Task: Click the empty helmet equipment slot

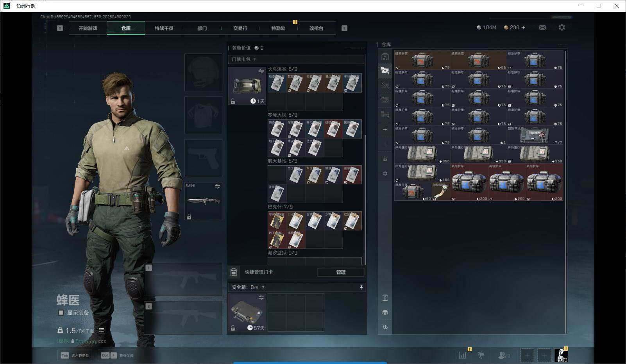Action: click(203, 73)
